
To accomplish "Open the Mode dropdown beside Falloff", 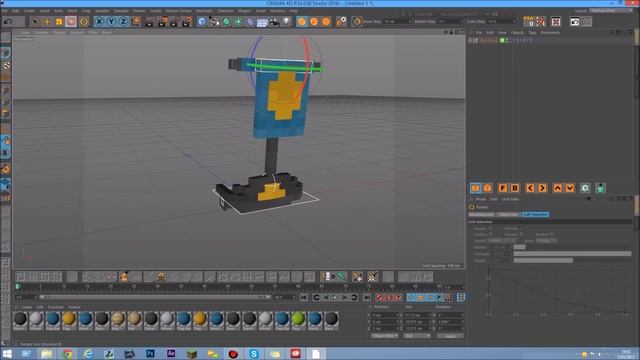I will tap(546, 241).
